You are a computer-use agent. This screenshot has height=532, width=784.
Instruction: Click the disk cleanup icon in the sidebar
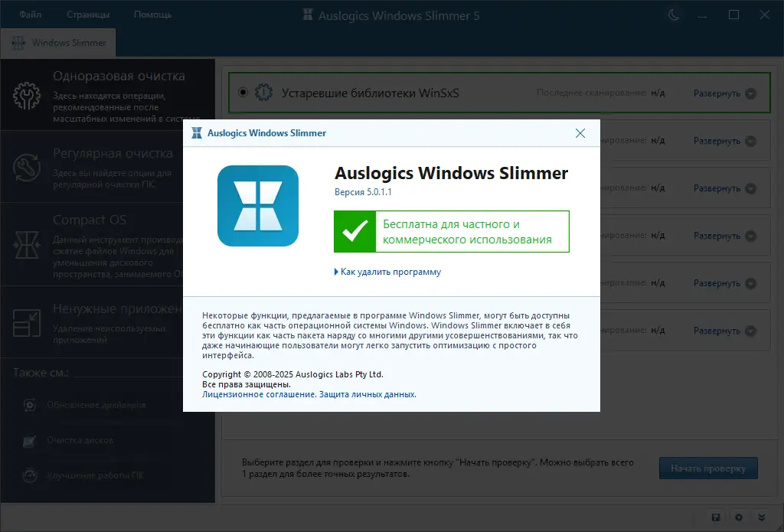click(30, 440)
